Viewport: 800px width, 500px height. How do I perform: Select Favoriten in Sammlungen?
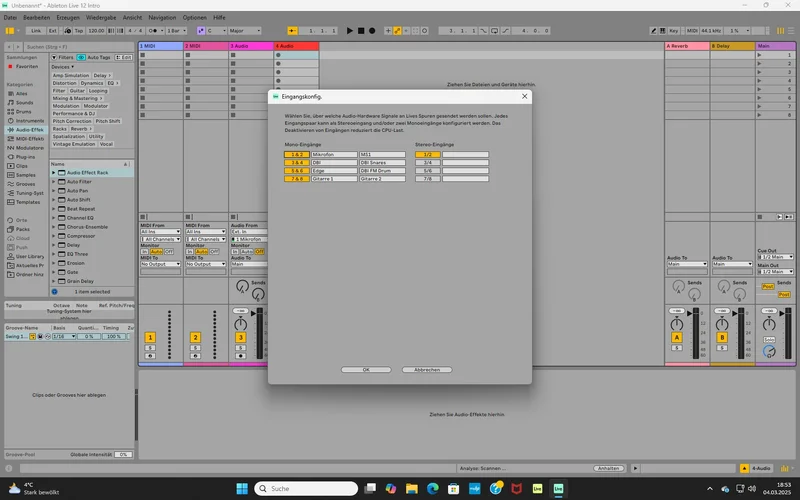coord(27,66)
